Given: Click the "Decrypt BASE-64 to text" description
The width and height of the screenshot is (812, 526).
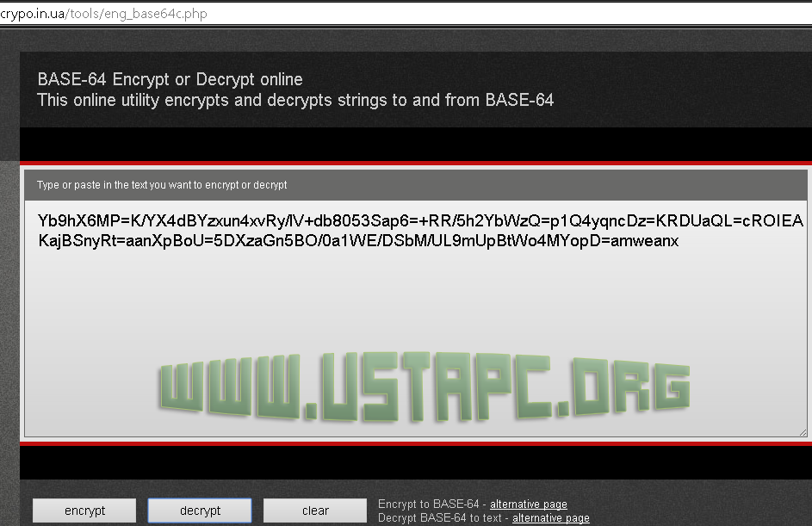Looking at the screenshot, I should 440,518.
